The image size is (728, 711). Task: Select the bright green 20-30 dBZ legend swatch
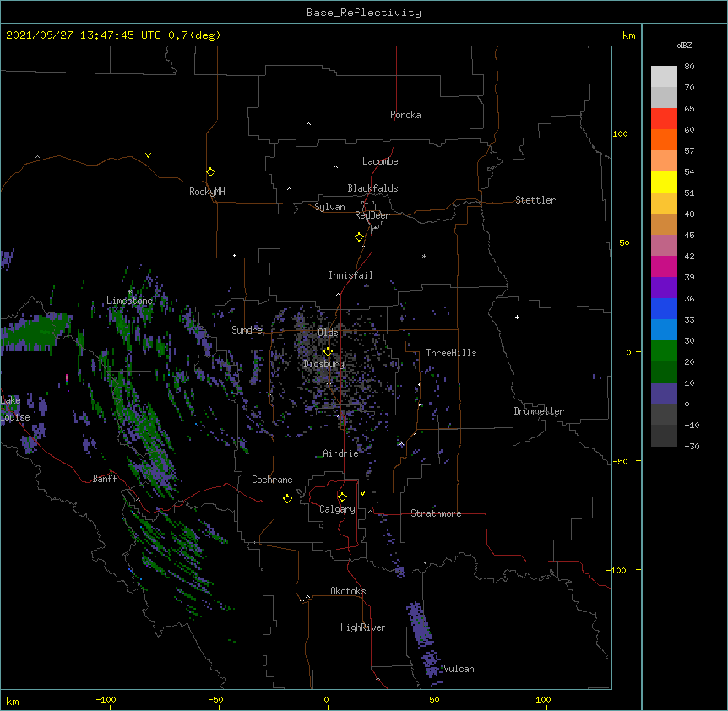pyautogui.click(x=664, y=351)
